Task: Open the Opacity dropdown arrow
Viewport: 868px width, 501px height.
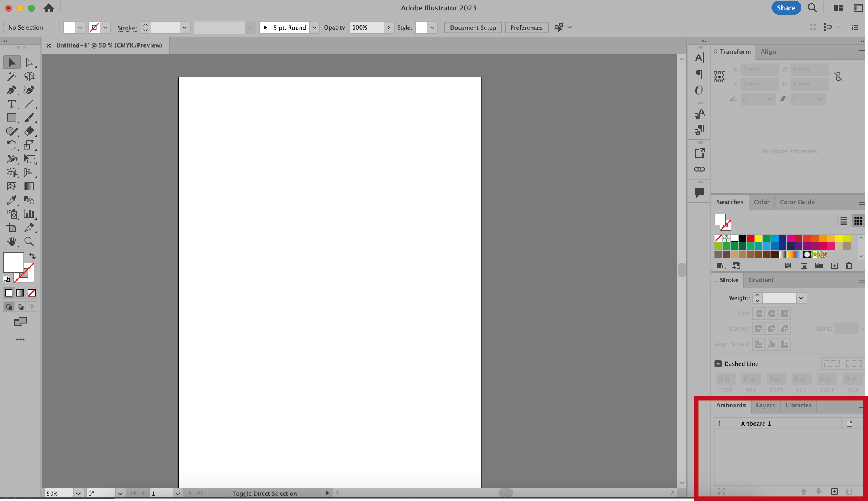Action: [x=388, y=27]
